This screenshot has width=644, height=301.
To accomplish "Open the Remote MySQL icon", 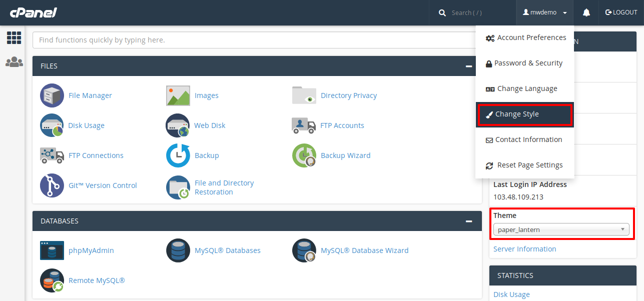I will click(x=52, y=280).
